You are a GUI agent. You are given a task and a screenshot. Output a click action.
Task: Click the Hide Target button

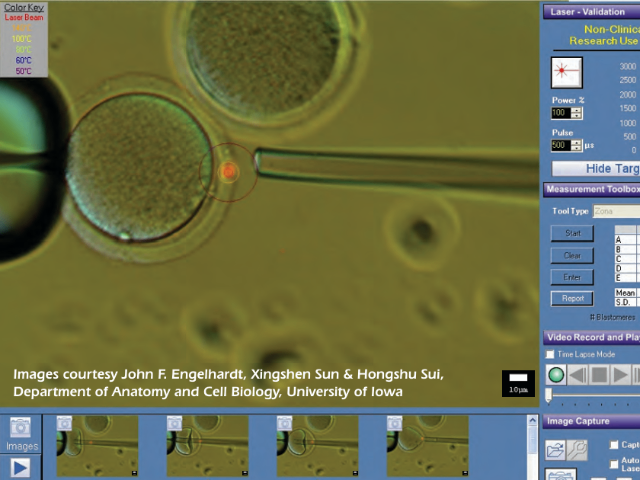click(596, 169)
